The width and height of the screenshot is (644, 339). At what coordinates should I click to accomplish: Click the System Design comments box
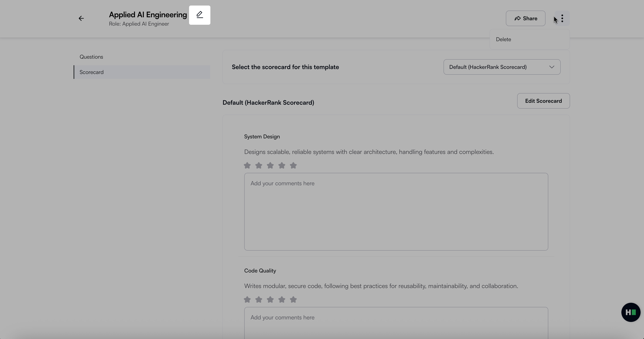pos(396,212)
